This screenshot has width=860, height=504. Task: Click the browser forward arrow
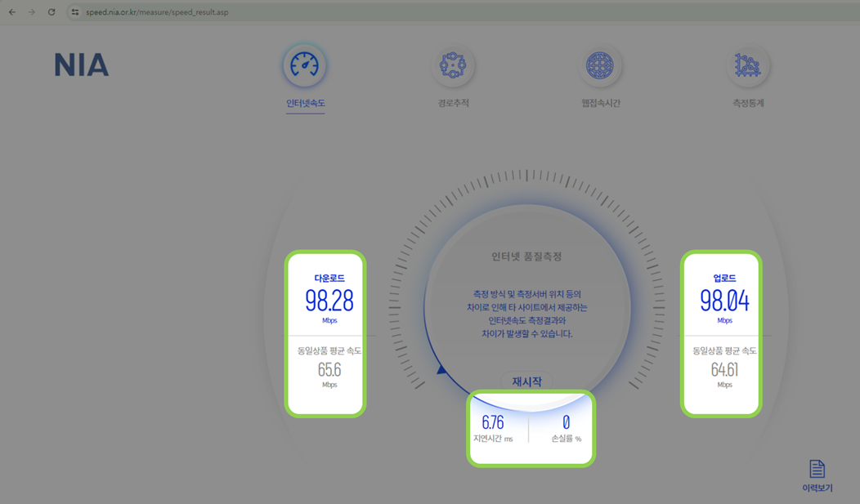pos(32,12)
